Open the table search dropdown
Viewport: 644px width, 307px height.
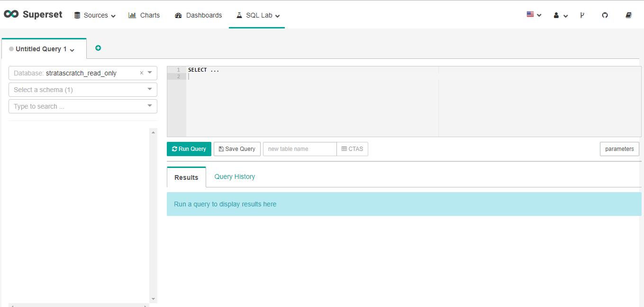pyautogui.click(x=83, y=106)
